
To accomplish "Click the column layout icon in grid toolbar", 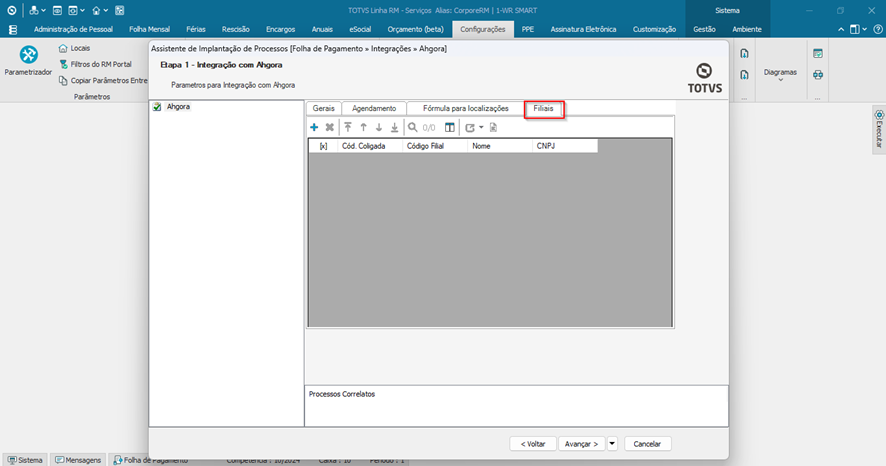I will click(x=450, y=128).
